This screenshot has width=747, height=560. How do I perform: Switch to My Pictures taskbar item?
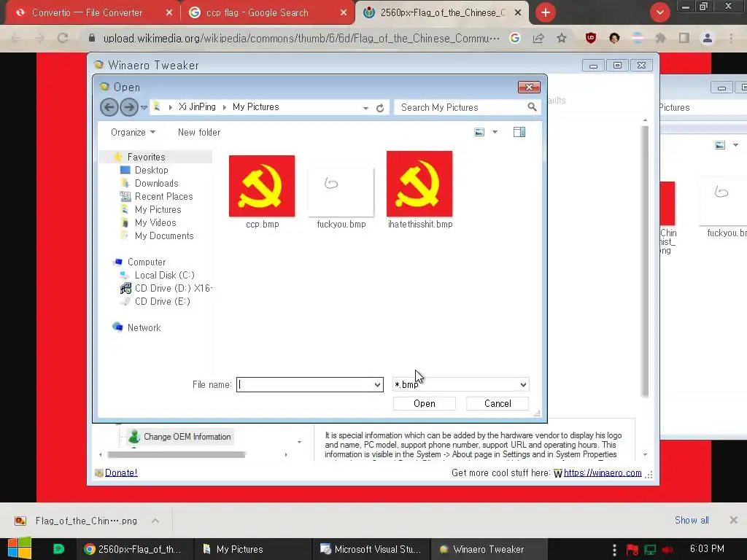pos(253,549)
